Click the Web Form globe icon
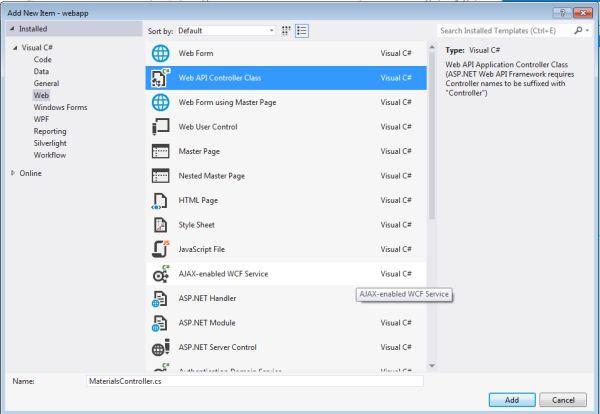This screenshot has width=600, height=414. click(x=160, y=53)
